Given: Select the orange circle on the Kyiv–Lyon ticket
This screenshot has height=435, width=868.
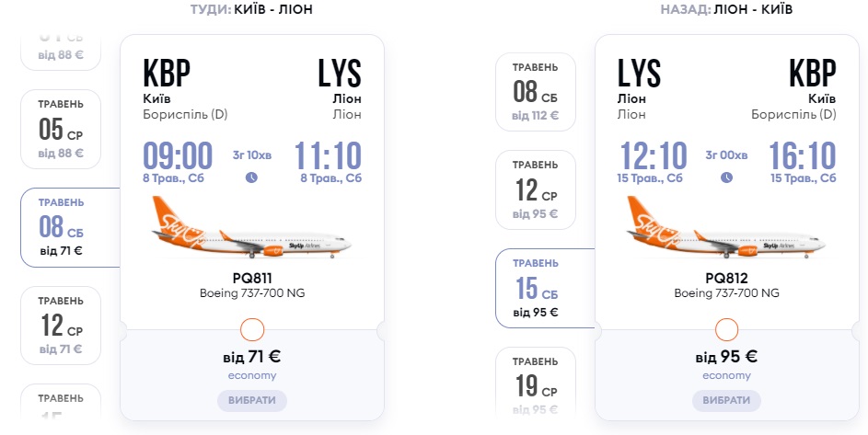Looking at the screenshot, I should click(251, 329).
